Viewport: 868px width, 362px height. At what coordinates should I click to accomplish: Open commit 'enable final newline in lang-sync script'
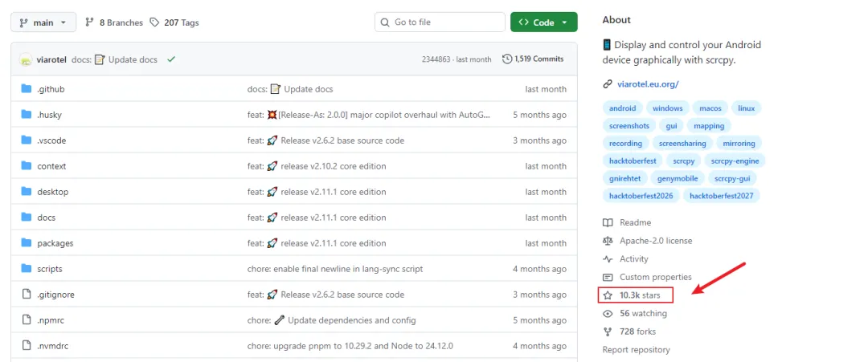point(335,269)
